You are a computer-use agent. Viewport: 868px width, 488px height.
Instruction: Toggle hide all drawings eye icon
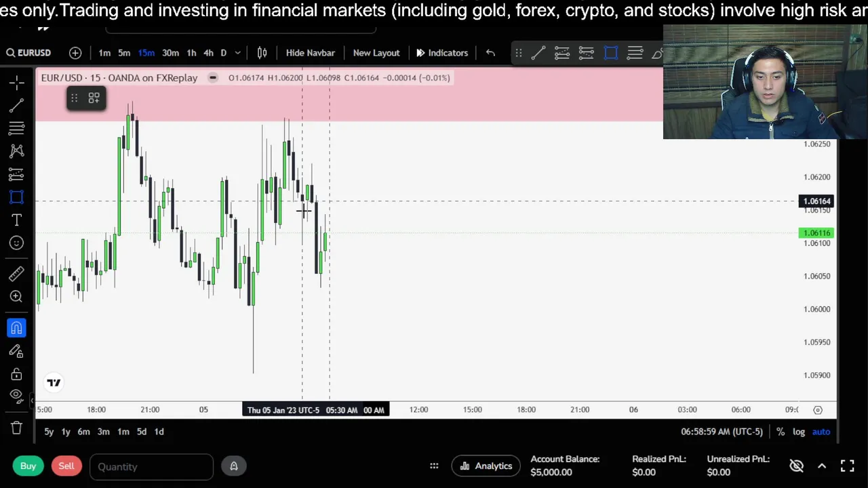click(x=17, y=396)
